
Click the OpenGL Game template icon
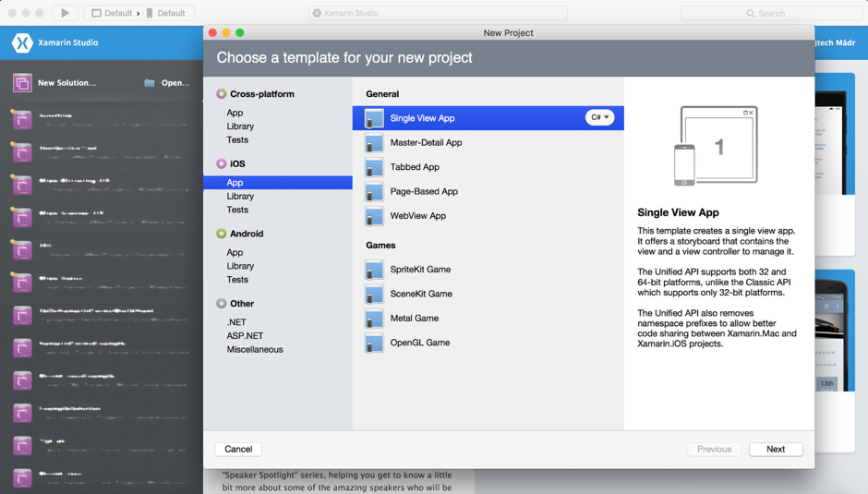tap(374, 343)
